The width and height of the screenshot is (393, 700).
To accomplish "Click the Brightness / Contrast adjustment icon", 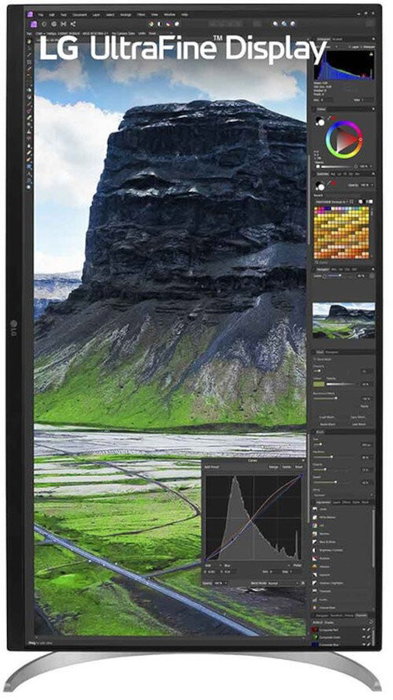I will 315,550.
